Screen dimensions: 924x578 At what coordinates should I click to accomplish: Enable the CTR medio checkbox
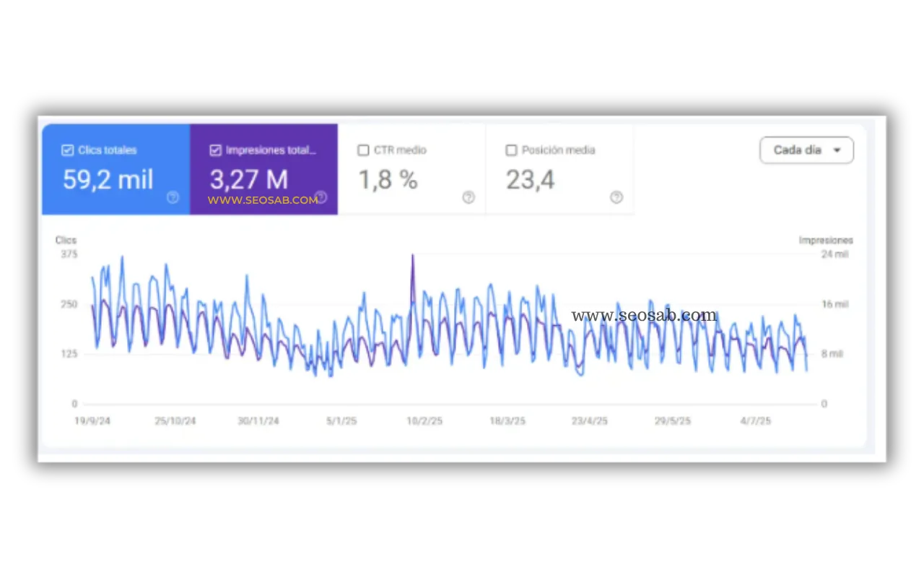363,150
